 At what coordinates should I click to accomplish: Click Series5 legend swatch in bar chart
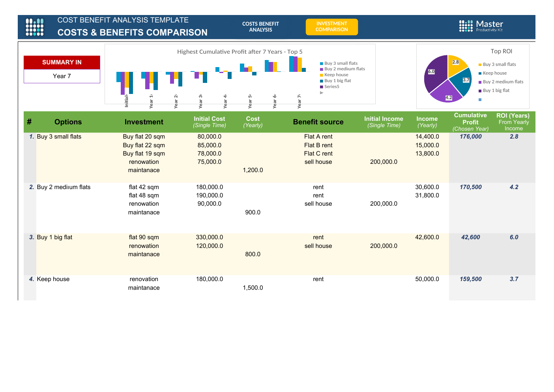322,87
